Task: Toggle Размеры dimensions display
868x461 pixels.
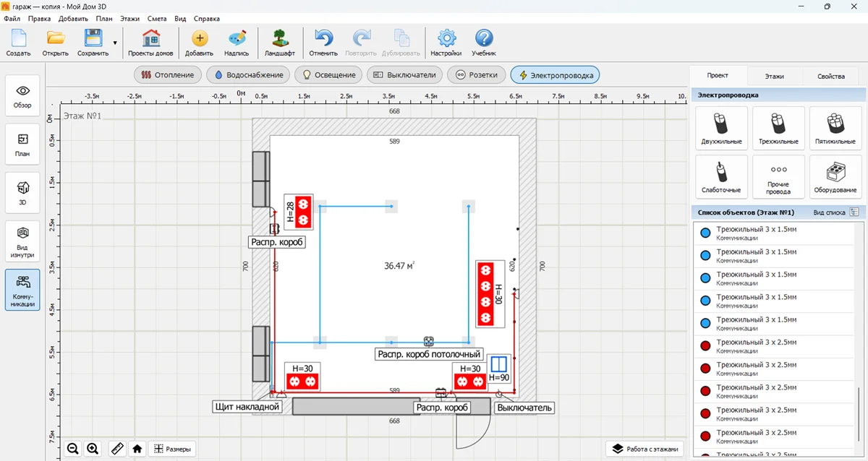Action: pyautogui.click(x=171, y=449)
